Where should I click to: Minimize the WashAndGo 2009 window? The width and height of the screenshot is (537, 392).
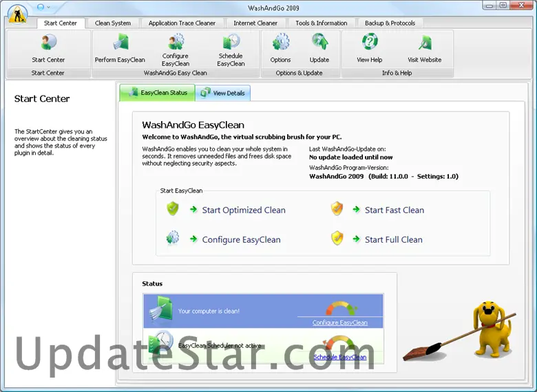click(489, 6)
